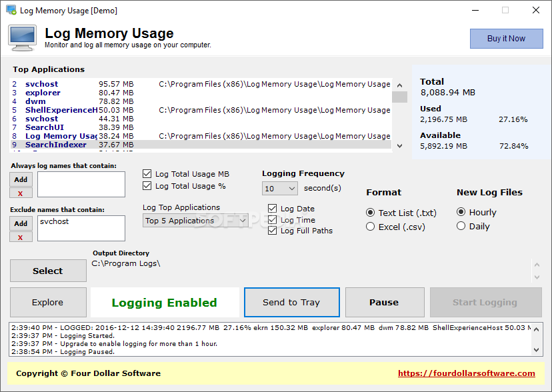Select the ShellExperienceHost row
The height and width of the screenshot is (392, 552).
[x=201, y=110]
